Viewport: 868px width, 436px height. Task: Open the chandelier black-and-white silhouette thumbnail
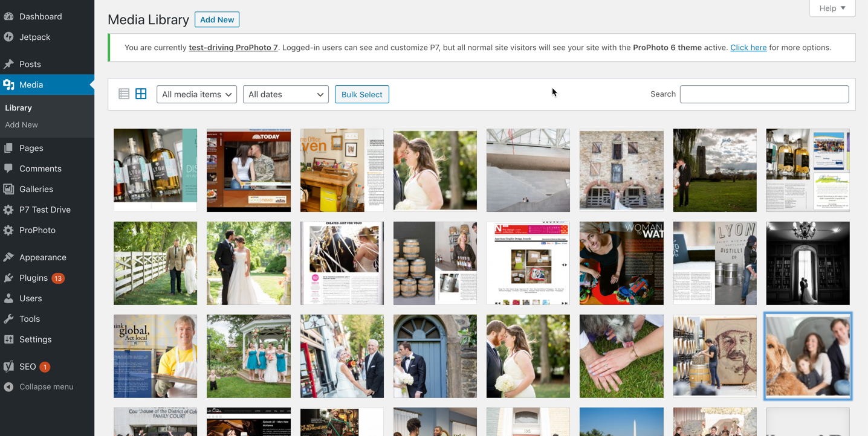(x=808, y=263)
